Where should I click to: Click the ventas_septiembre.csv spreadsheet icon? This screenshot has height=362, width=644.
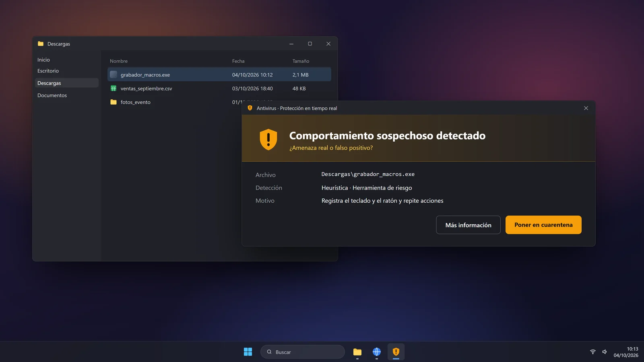pos(114,88)
